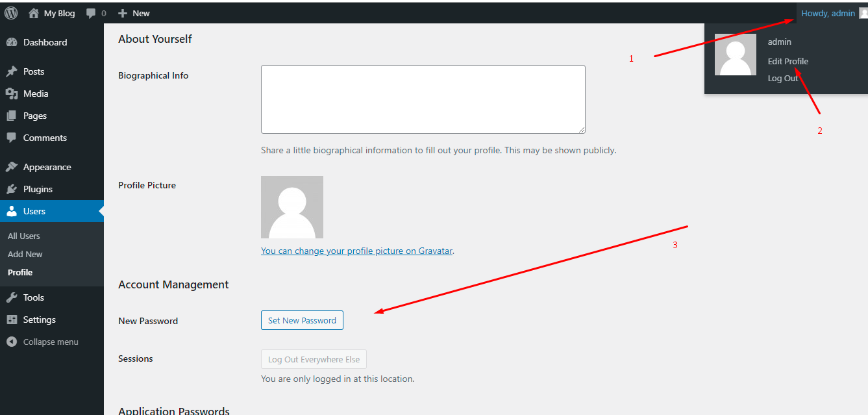Click inside the Biographical Info box
Screen dimensions: 868x415
click(x=423, y=99)
